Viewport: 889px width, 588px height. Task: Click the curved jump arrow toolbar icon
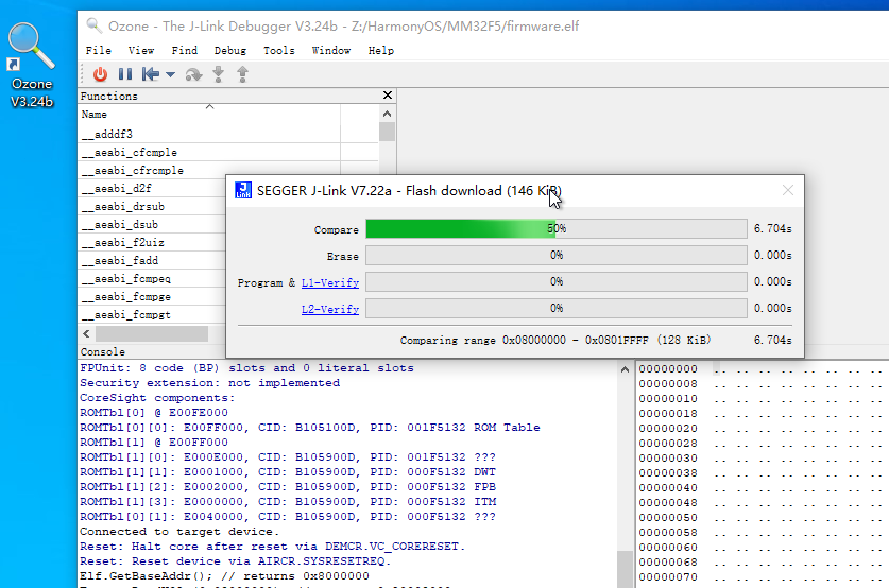tap(193, 75)
